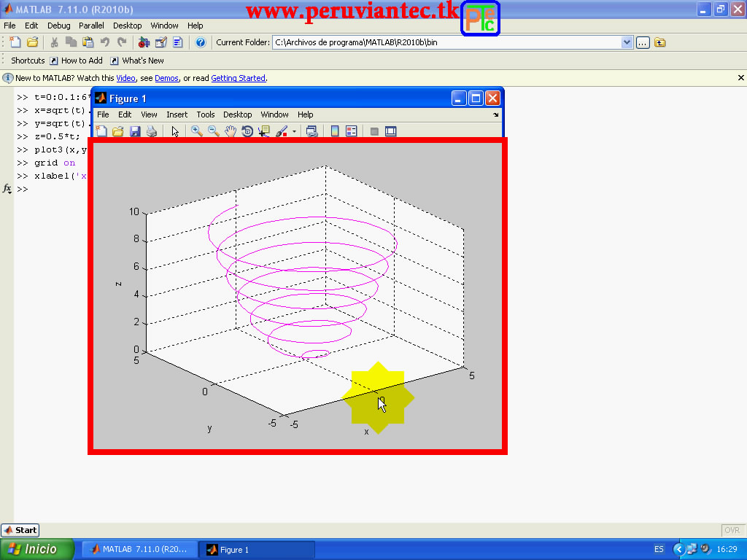Insert a colorbar into the plot
Viewport: 747px width, 560px height.
pyautogui.click(x=333, y=131)
